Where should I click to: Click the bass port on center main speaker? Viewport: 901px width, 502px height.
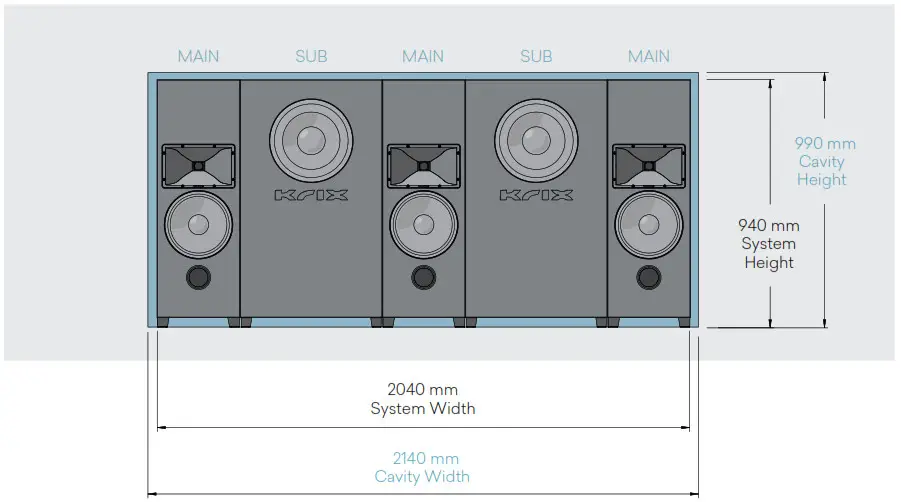tap(423, 277)
